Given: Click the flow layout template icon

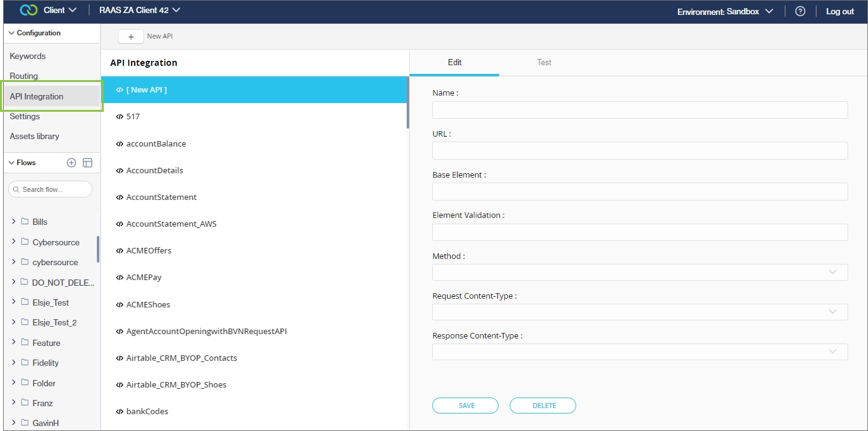Looking at the screenshot, I should pyautogui.click(x=88, y=163).
